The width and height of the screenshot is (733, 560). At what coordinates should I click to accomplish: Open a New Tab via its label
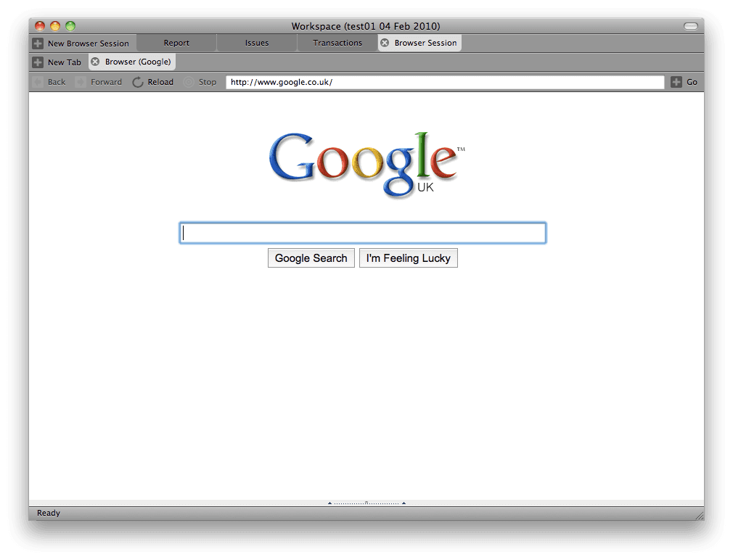[x=64, y=62]
